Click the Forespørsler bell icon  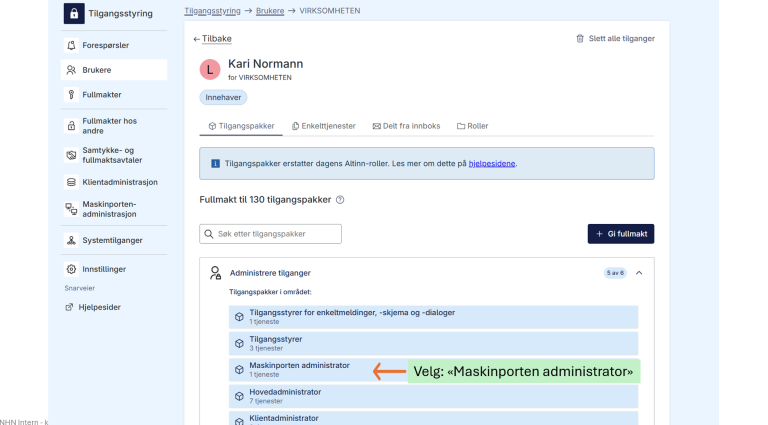pos(71,45)
